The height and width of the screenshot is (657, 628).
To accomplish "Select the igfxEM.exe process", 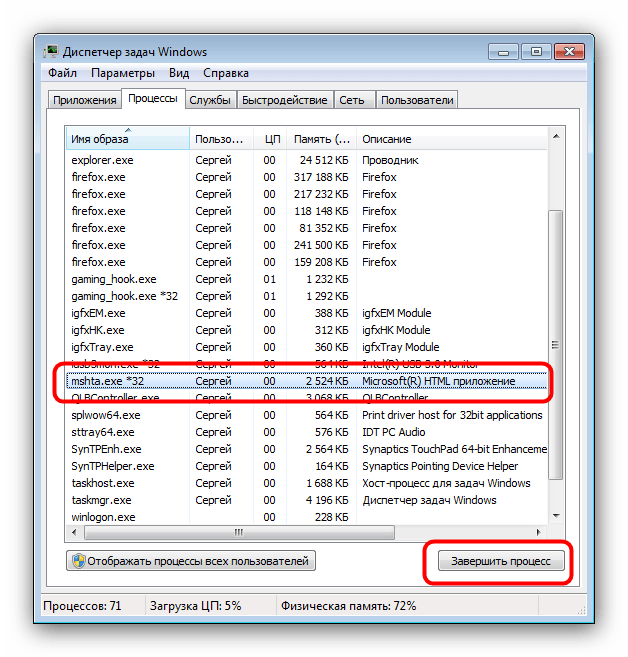I will click(306, 313).
